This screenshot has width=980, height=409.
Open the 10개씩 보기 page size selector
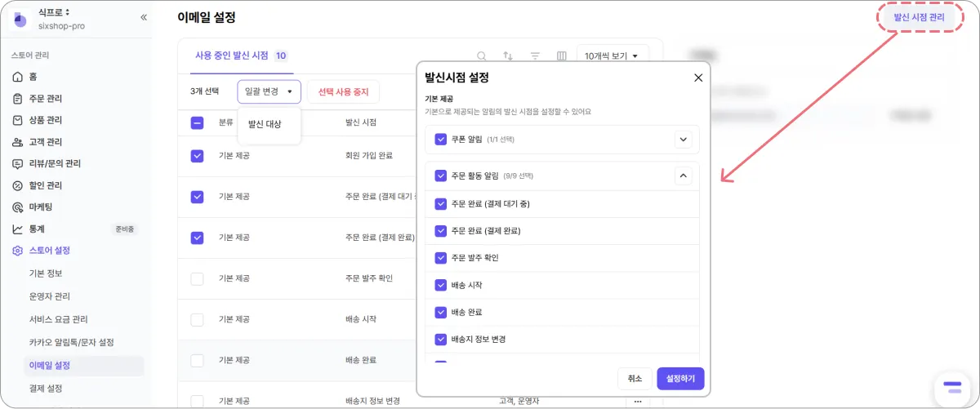[612, 56]
